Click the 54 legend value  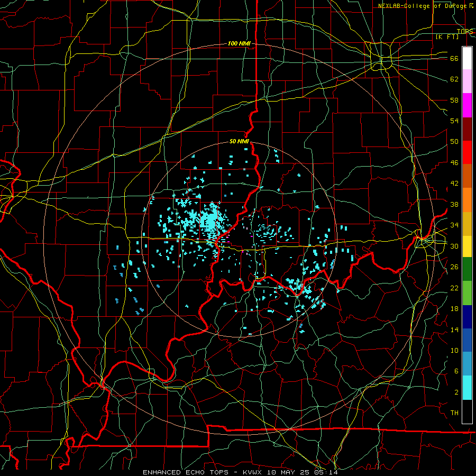[x=454, y=121]
